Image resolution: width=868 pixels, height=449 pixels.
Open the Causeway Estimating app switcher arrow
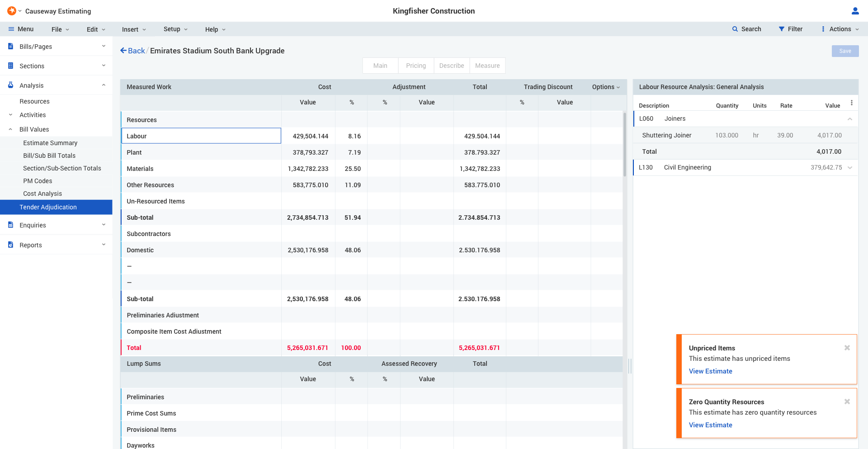[x=20, y=11]
